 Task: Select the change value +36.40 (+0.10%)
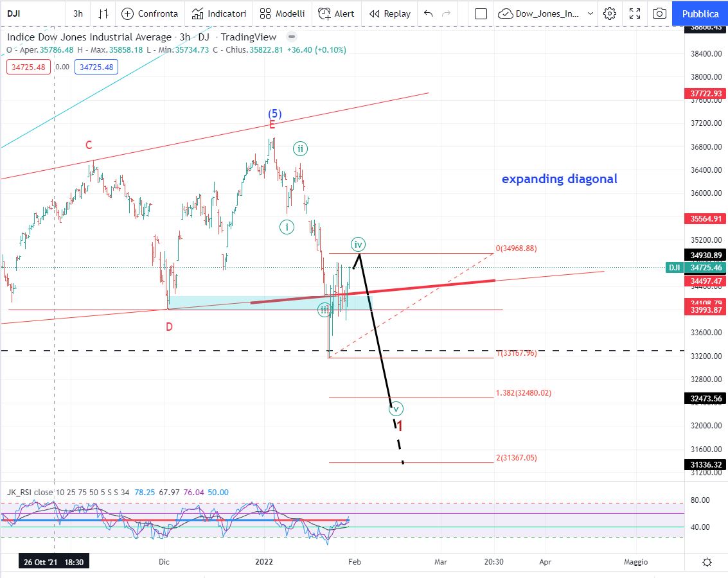point(316,50)
